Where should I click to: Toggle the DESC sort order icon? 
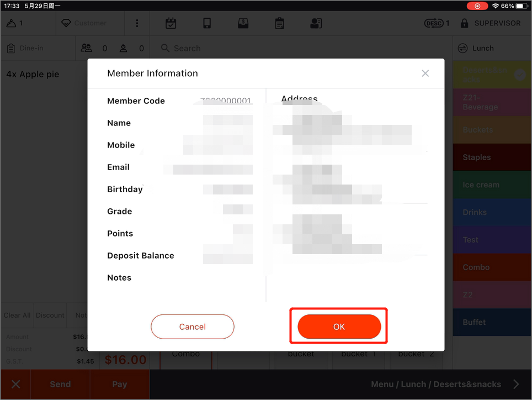click(433, 23)
